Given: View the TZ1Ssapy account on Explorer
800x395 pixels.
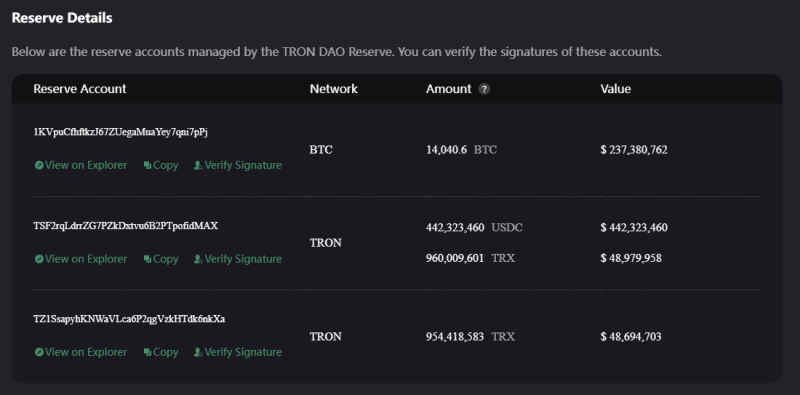Looking at the screenshot, I should pos(81,353).
